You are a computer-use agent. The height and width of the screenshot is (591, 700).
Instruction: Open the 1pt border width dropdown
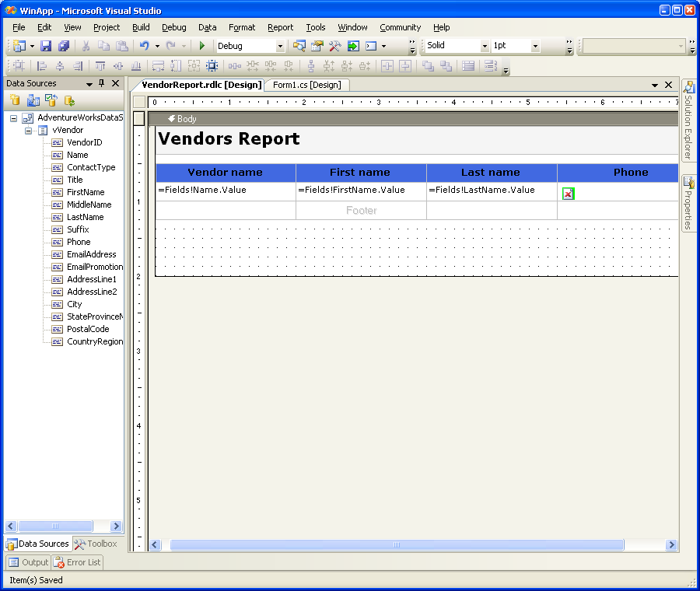tap(535, 46)
